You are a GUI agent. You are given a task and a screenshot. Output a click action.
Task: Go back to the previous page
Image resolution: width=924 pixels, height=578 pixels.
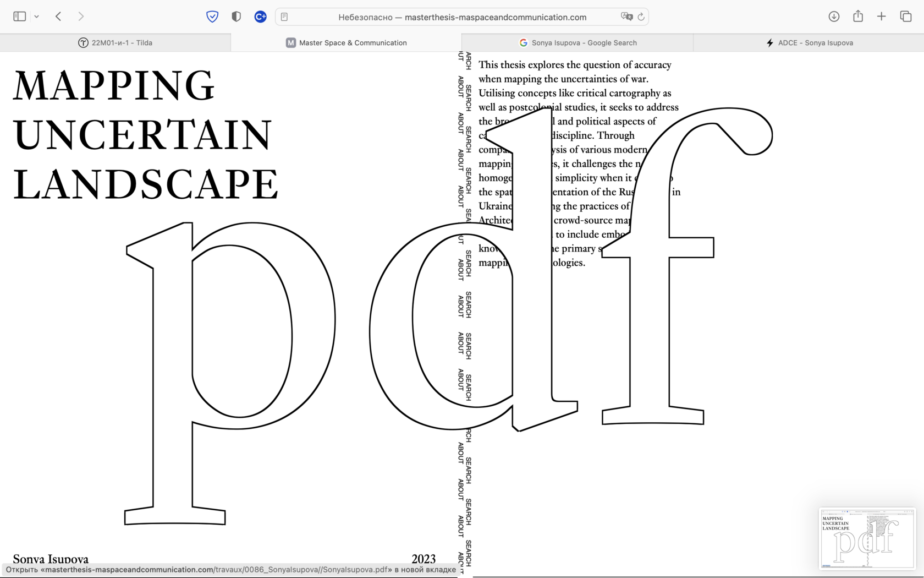pos(58,17)
